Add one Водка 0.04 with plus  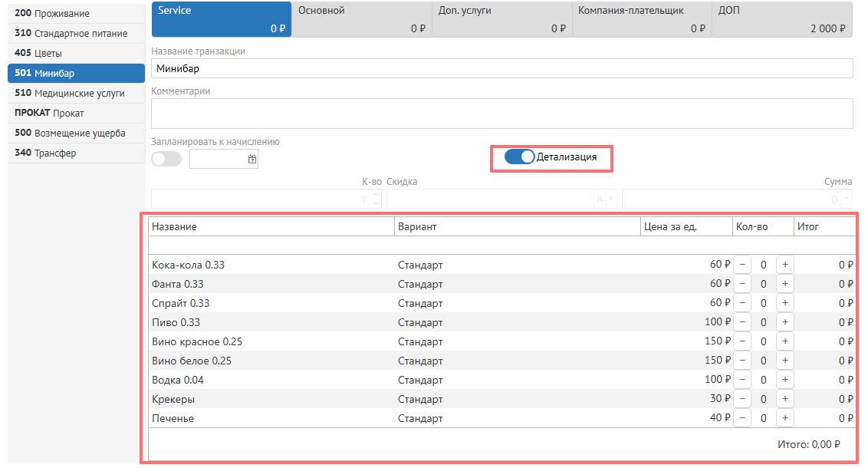[x=784, y=380]
